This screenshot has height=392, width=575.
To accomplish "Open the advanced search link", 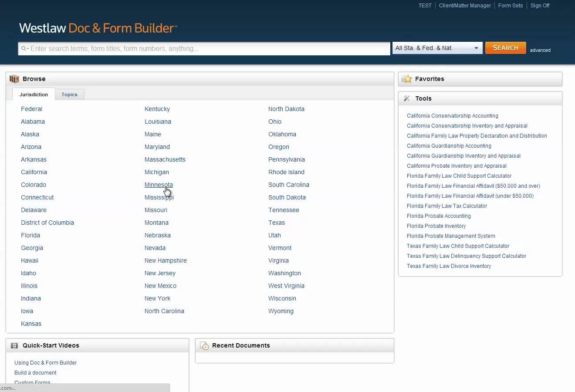I will [x=540, y=50].
